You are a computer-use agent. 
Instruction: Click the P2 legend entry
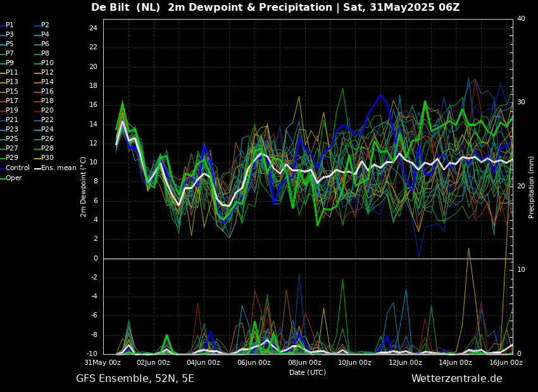42,25
